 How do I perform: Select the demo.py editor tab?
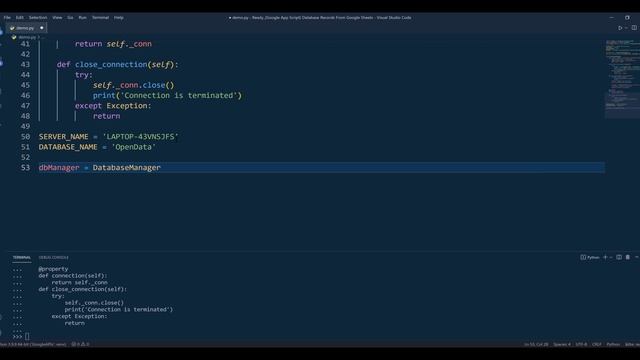tap(26, 28)
